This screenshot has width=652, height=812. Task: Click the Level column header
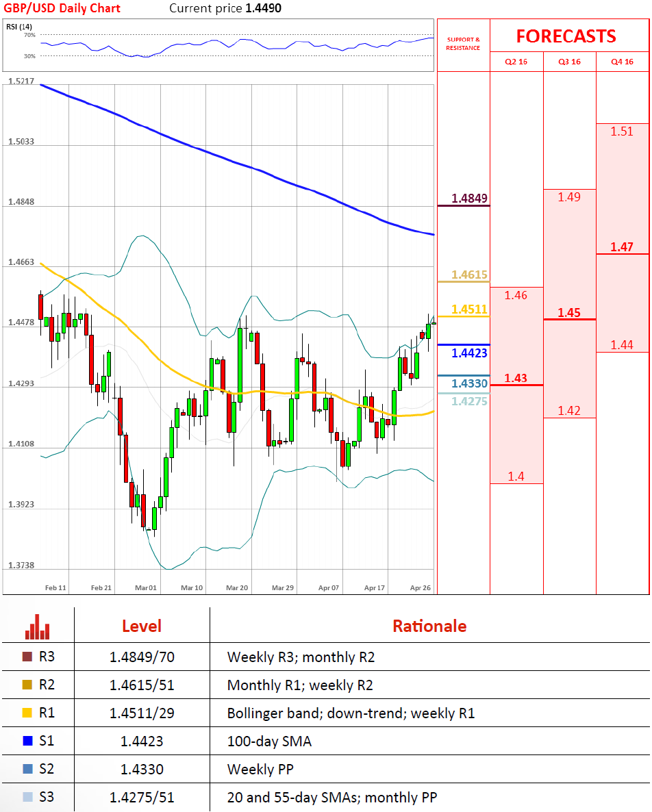142,626
